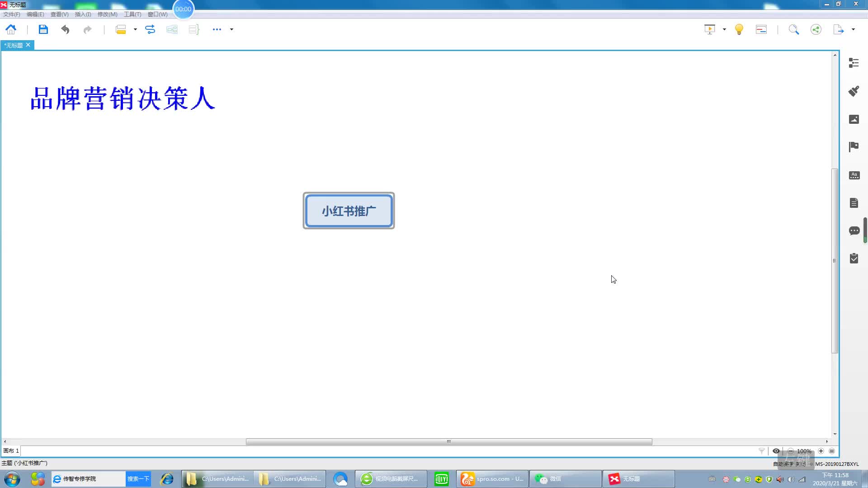The image size is (868, 488).
Task: Add a summary bracket to topics
Action: pyautogui.click(x=194, y=29)
